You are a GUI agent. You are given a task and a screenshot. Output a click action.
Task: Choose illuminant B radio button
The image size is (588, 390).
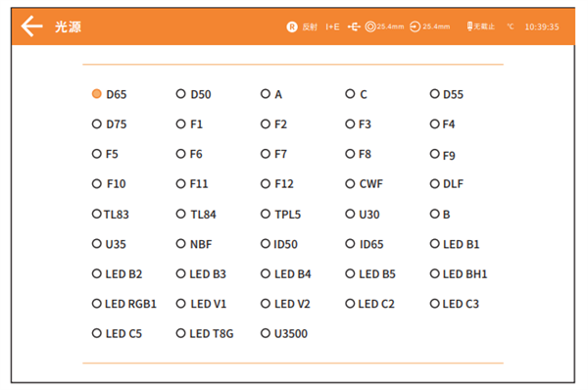tap(434, 214)
